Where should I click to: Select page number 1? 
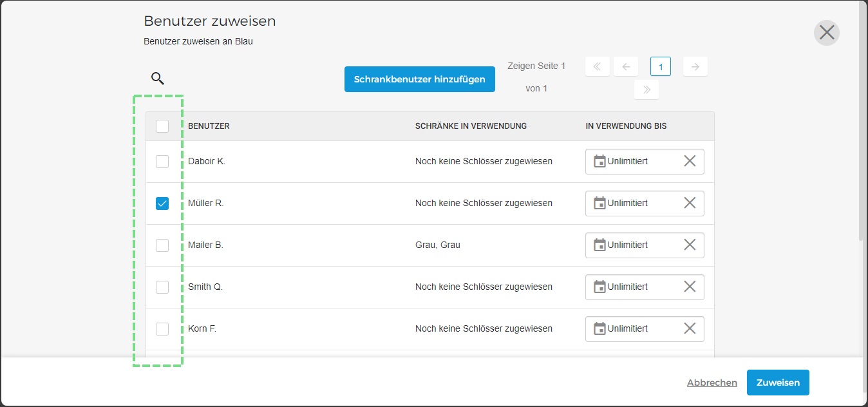point(661,66)
